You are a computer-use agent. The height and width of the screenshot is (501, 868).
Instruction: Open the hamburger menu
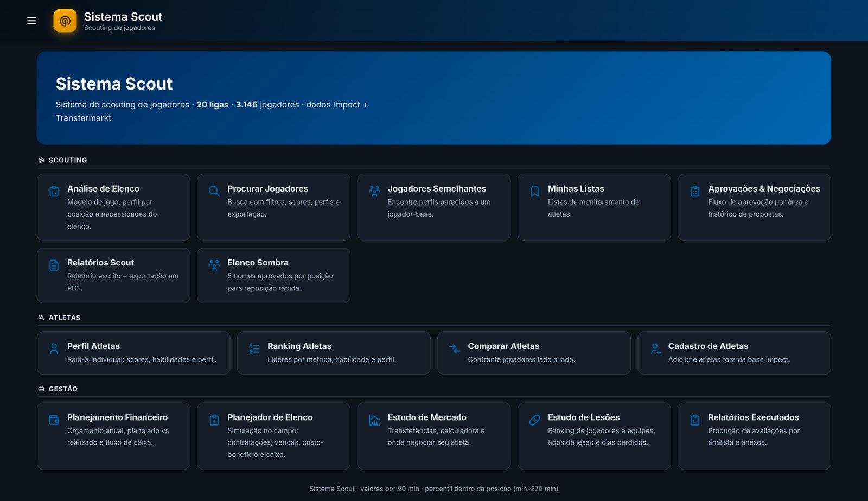tap(32, 21)
